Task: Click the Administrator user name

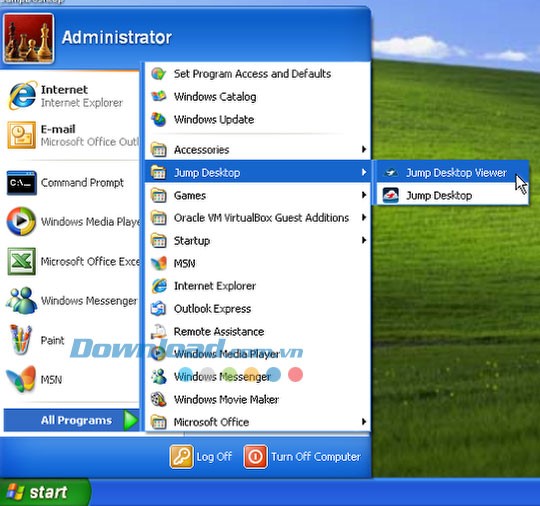Action: click(x=116, y=37)
